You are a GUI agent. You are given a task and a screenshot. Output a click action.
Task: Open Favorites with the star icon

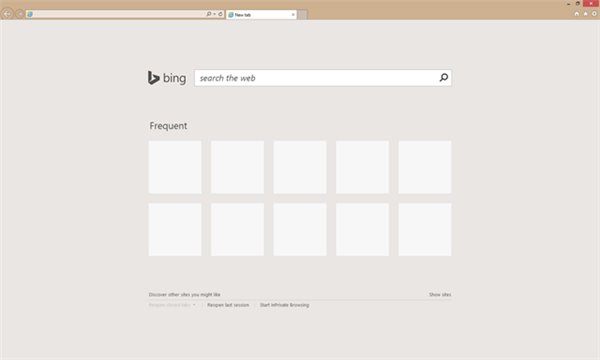[x=585, y=13]
